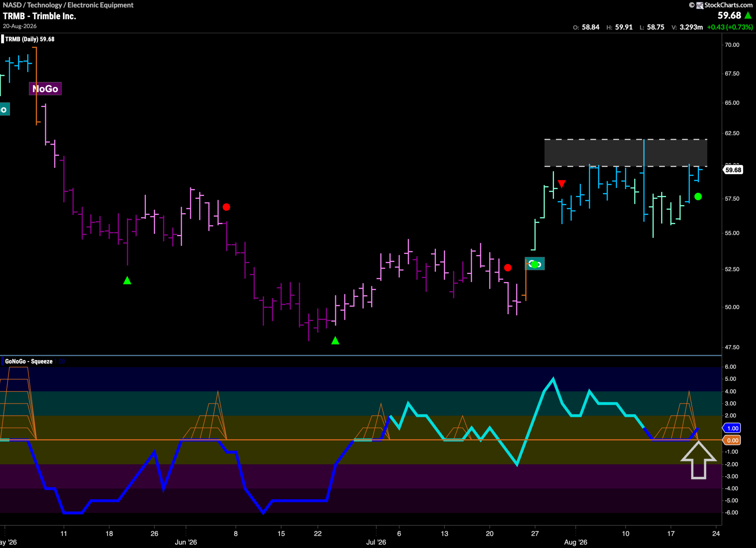Click the 65.00 price axis label
Image resolution: width=756 pixels, height=548 pixels.
(x=732, y=103)
